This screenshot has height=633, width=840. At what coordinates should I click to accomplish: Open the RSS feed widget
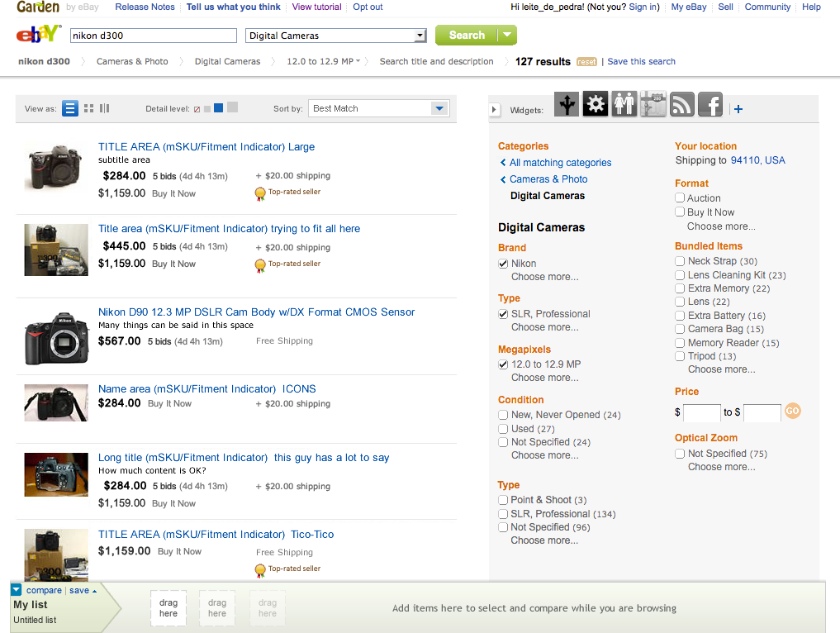682,104
